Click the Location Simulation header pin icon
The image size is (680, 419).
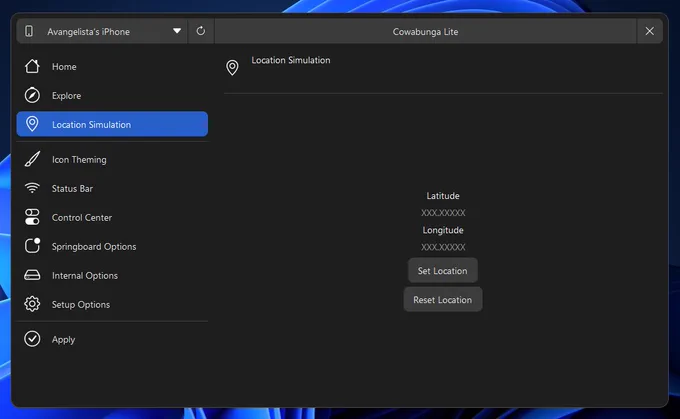(232, 67)
